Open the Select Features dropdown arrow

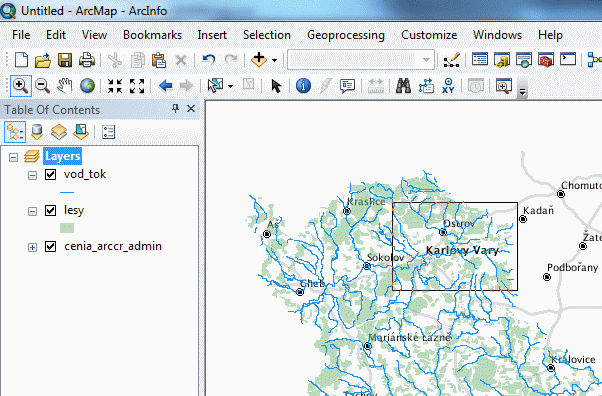(230, 86)
